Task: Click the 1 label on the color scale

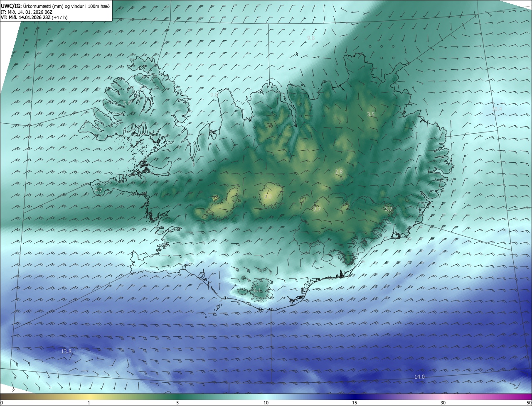Action: tap(89, 403)
